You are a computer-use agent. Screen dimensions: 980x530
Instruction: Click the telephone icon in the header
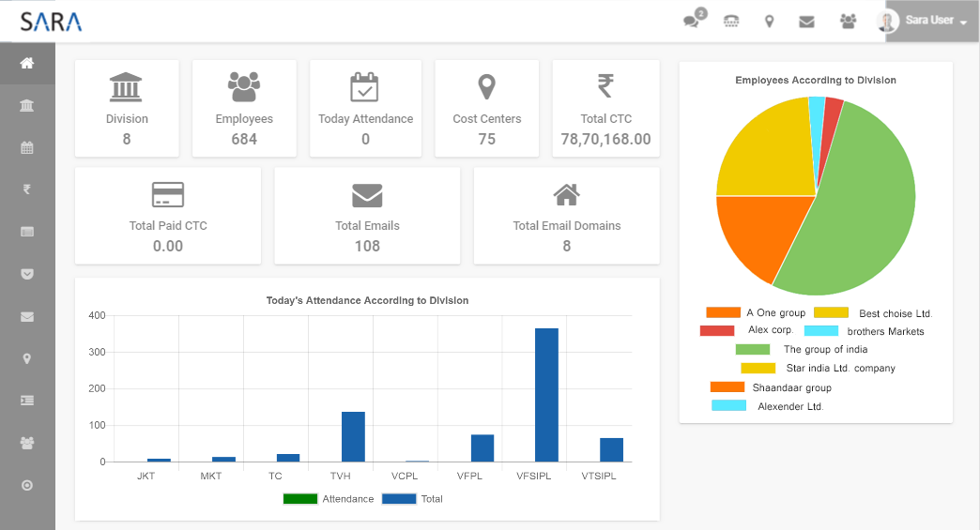731,21
